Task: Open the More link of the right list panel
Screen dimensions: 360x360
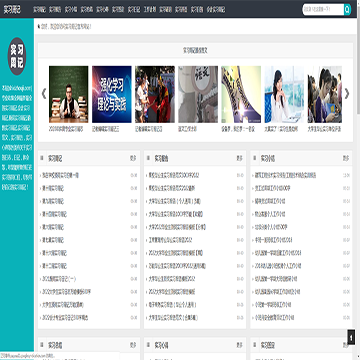Action: click(346, 159)
